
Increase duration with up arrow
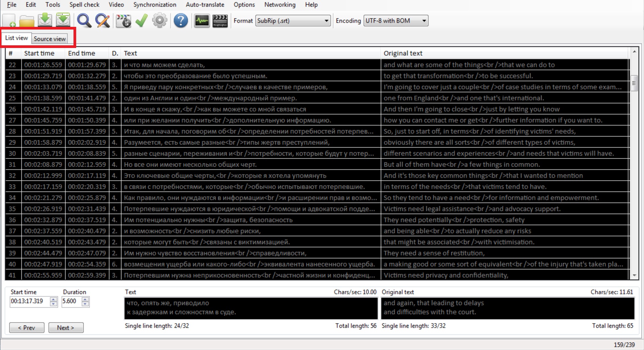pyautogui.click(x=85, y=299)
